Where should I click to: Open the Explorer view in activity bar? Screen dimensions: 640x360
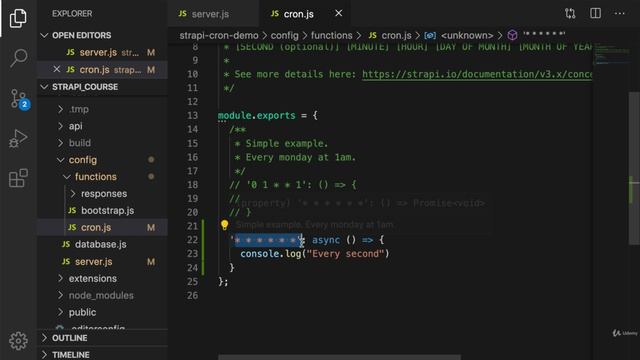point(18,18)
